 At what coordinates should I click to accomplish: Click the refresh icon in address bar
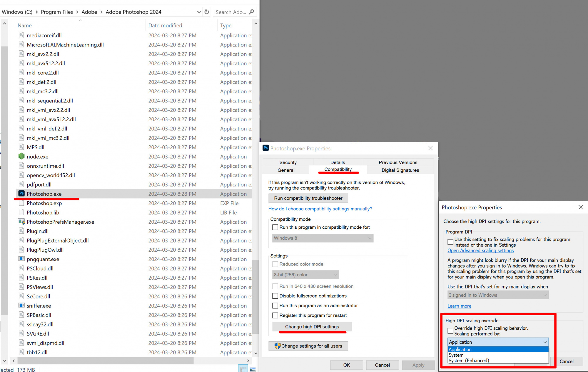pos(207,12)
